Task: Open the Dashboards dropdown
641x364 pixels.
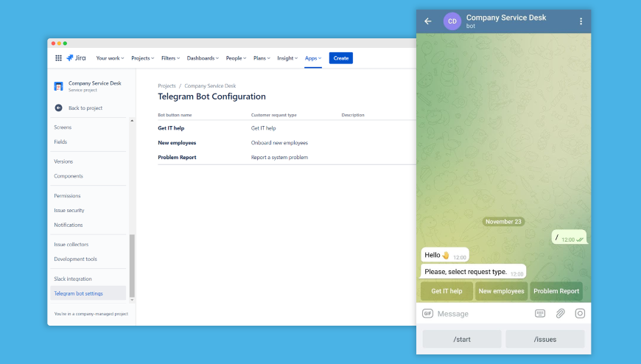Action: click(203, 58)
